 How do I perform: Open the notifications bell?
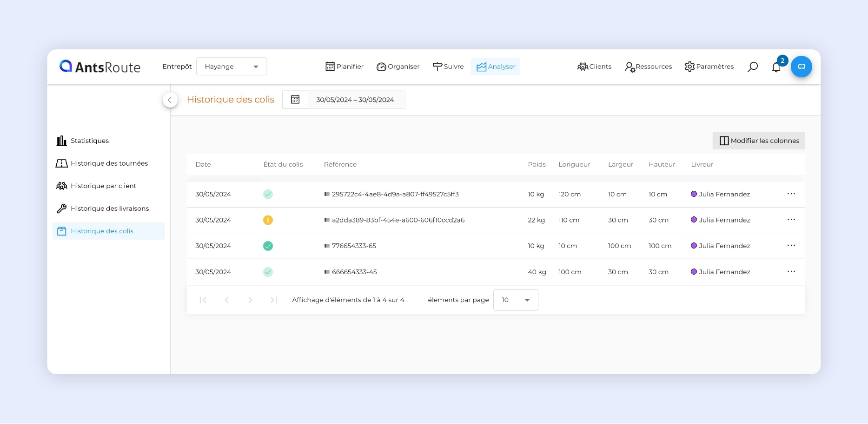pyautogui.click(x=776, y=67)
